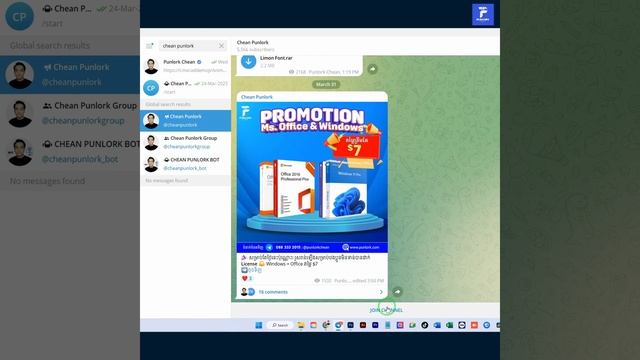Open the Windows Start menu
640x360 pixels.
point(258,325)
